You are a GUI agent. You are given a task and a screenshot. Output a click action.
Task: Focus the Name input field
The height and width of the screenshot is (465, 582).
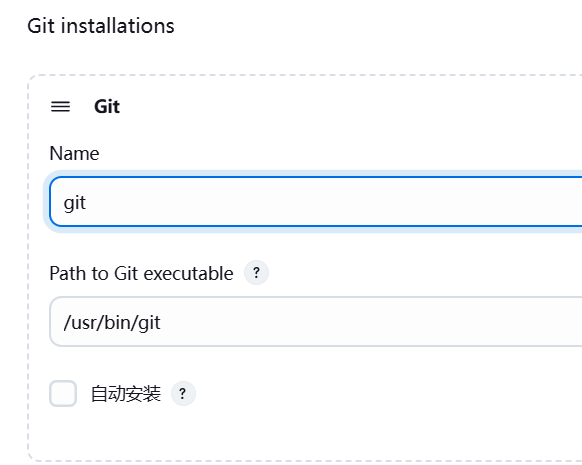coord(315,202)
